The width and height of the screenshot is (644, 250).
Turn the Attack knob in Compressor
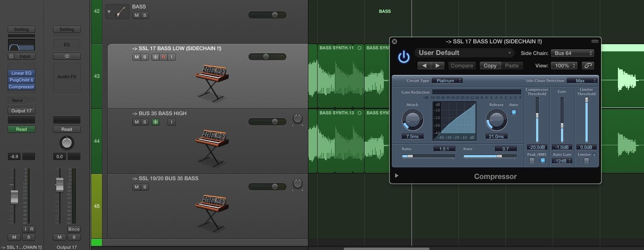coord(412,120)
